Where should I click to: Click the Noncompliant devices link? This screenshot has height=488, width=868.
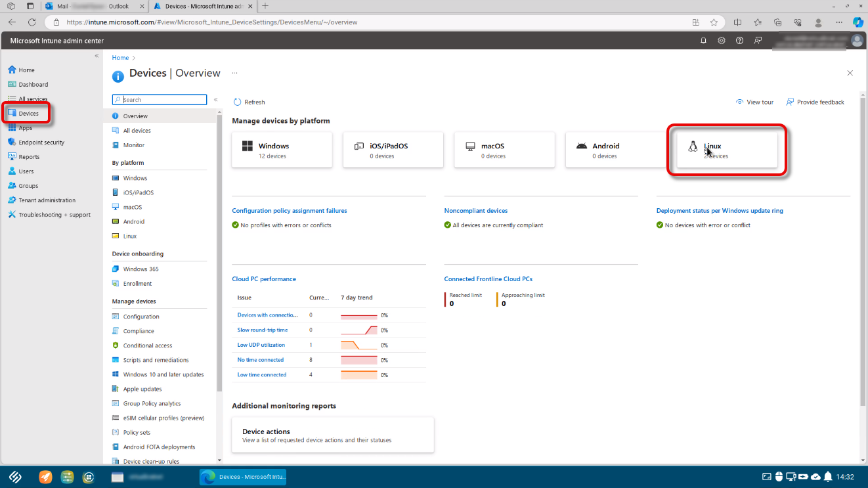(475, 211)
